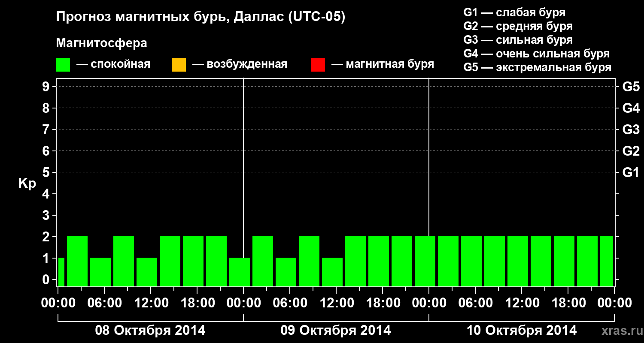The image size is (644, 343).
Task: Click the green 'спокойная' legend swatch
Action: click(63, 65)
